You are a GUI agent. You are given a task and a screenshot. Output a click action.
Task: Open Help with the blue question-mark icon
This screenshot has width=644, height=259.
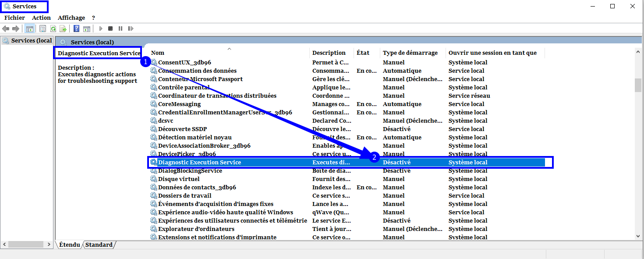click(x=76, y=28)
